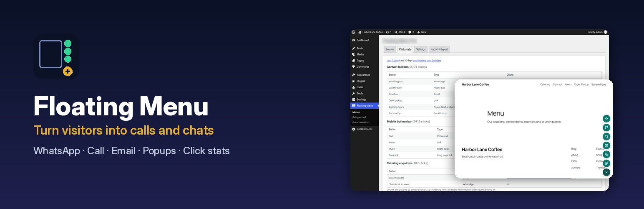Viewport: 644px width, 209px height.
Task: Open the Authors footer link
Action: coord(576,168)
